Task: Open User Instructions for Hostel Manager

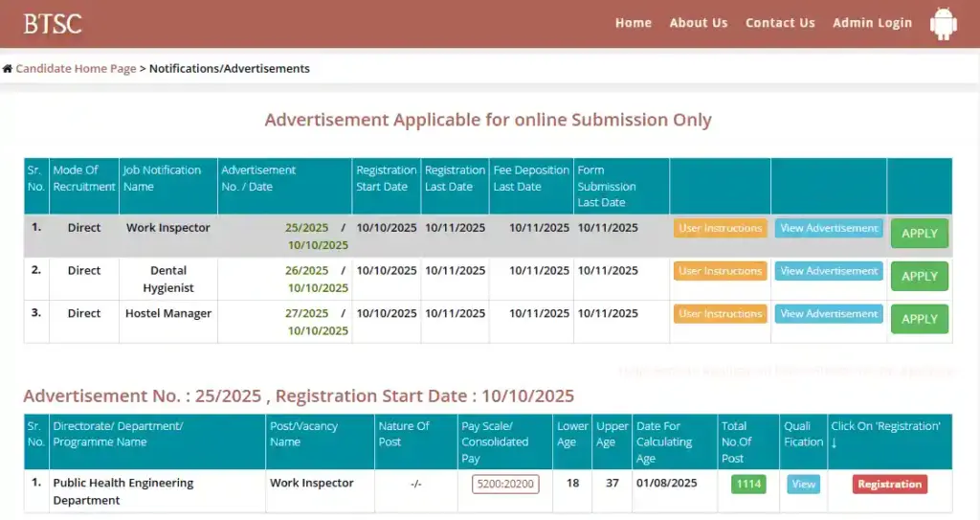Action: [x=720, y=314]
